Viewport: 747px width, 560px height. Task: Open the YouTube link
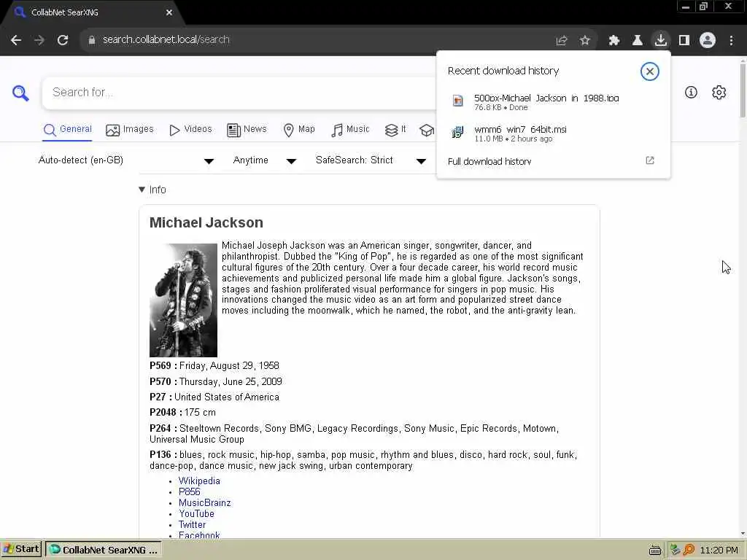point(196,514)
